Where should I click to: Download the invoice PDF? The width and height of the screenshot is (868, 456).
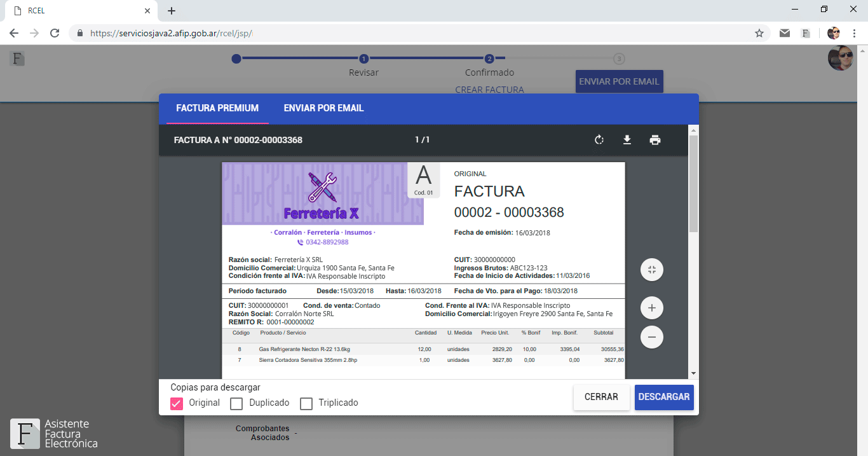[627, 139]
